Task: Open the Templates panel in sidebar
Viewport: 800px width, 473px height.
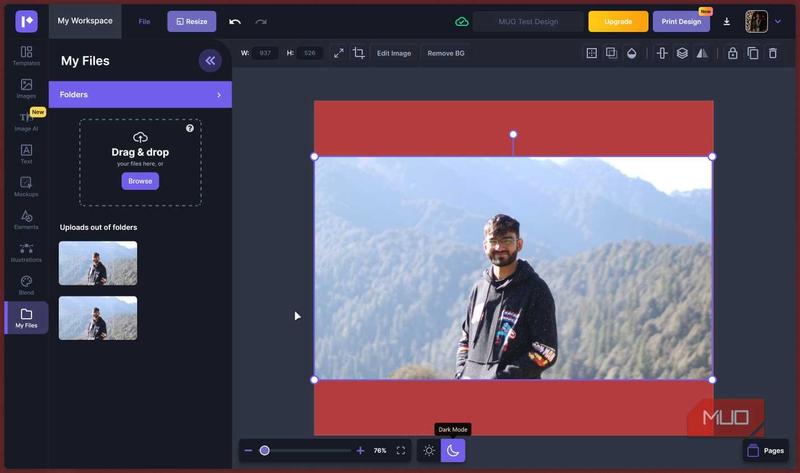Action: (26, 56)
